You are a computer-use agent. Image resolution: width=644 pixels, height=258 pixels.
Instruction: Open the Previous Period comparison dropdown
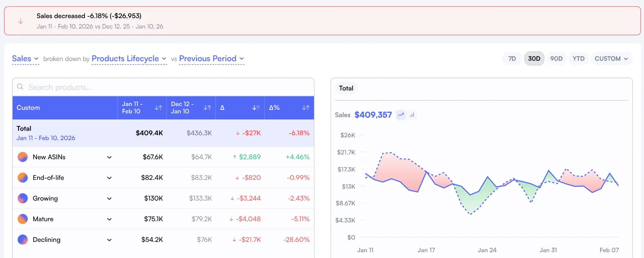tap(212, 59)
